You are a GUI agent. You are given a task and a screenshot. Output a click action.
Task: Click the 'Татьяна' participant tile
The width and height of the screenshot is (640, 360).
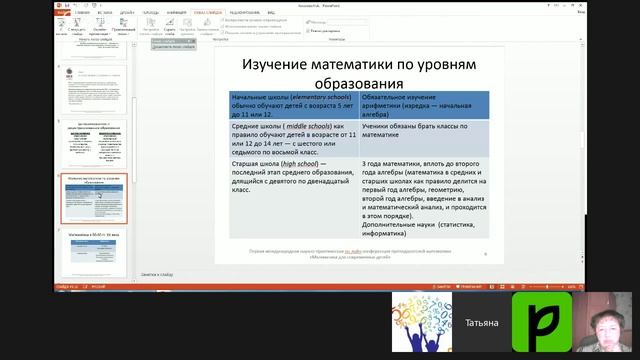[x=482, y=322]
